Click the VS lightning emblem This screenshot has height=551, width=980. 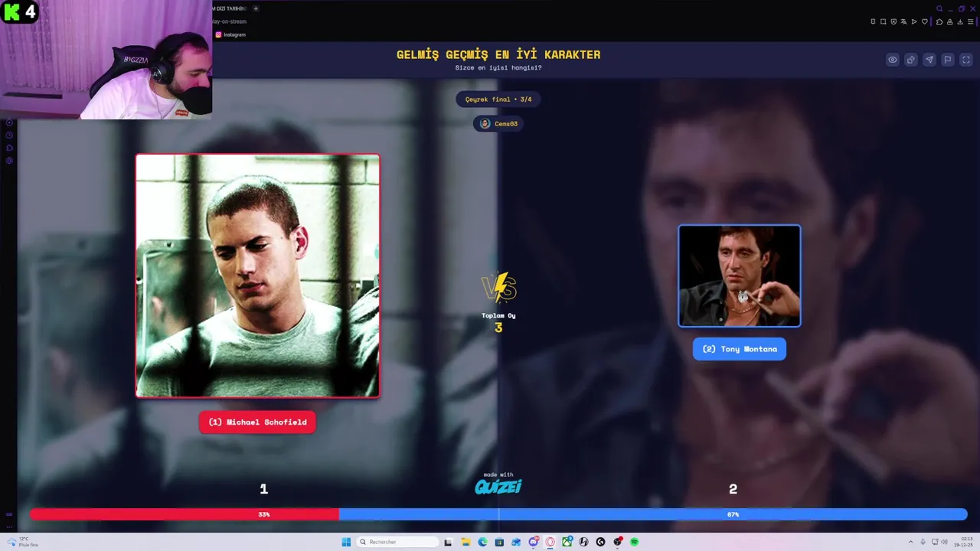498,289
